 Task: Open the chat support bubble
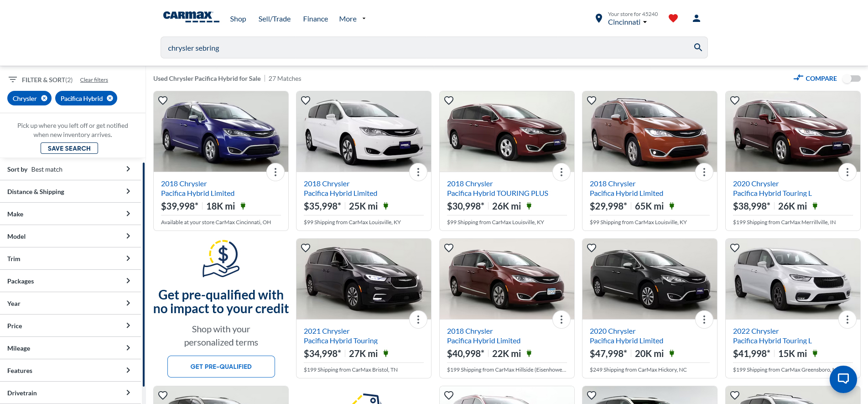pos(843,379)
